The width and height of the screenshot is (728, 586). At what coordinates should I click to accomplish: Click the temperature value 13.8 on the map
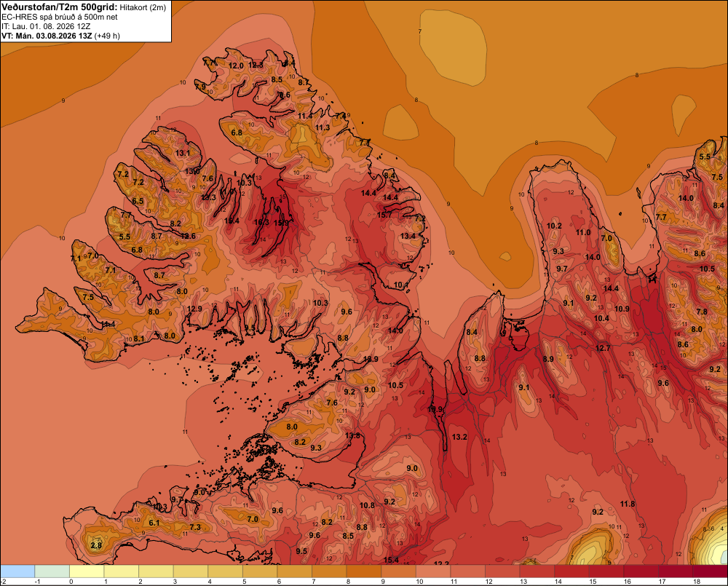(x=352, y=435)
